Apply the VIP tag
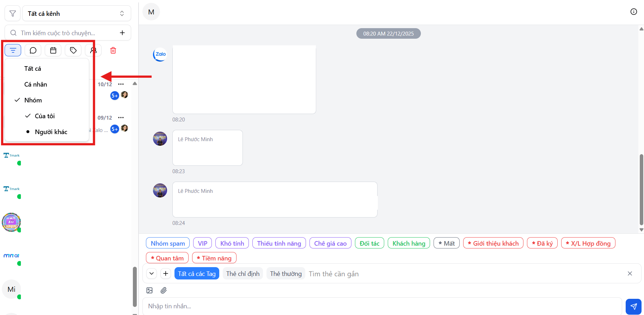Image resolution: width=644 pixels, height=315 pixels. click(x=202, y=243)
